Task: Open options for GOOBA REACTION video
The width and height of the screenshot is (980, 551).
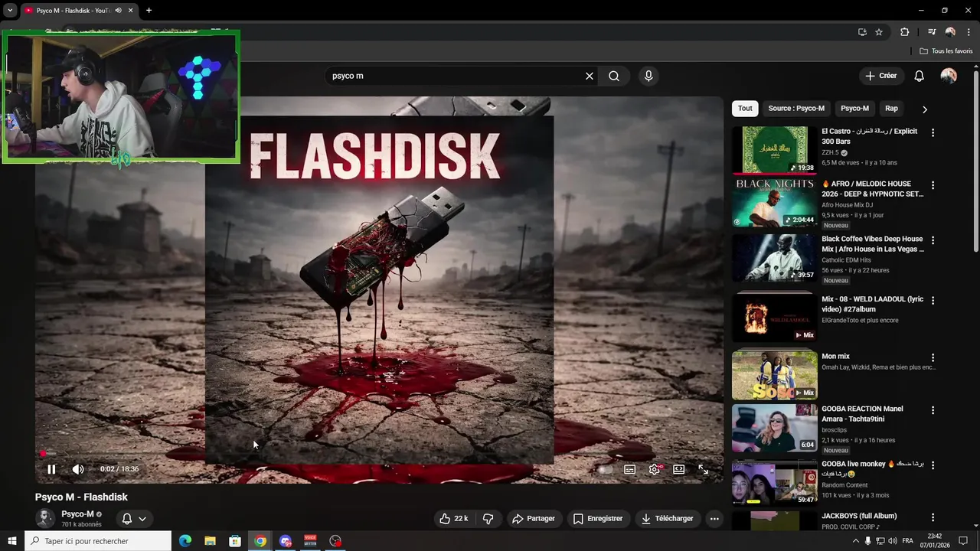Action: click(933, 410)
